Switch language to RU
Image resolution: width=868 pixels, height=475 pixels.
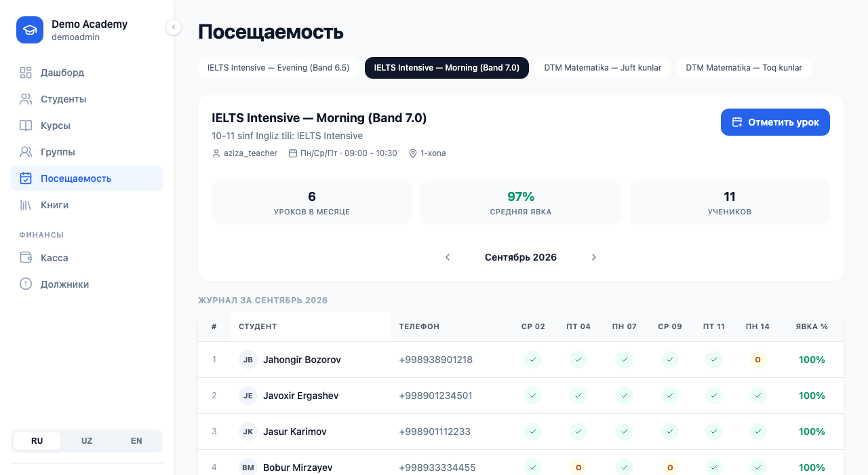pos(37,441)
